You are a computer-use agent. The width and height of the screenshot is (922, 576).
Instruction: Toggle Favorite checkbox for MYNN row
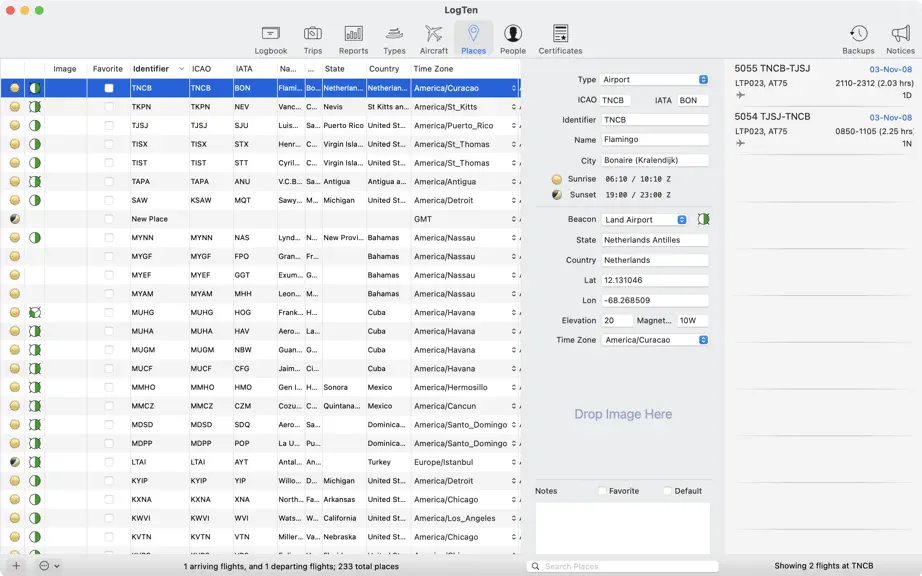[109, 238]
